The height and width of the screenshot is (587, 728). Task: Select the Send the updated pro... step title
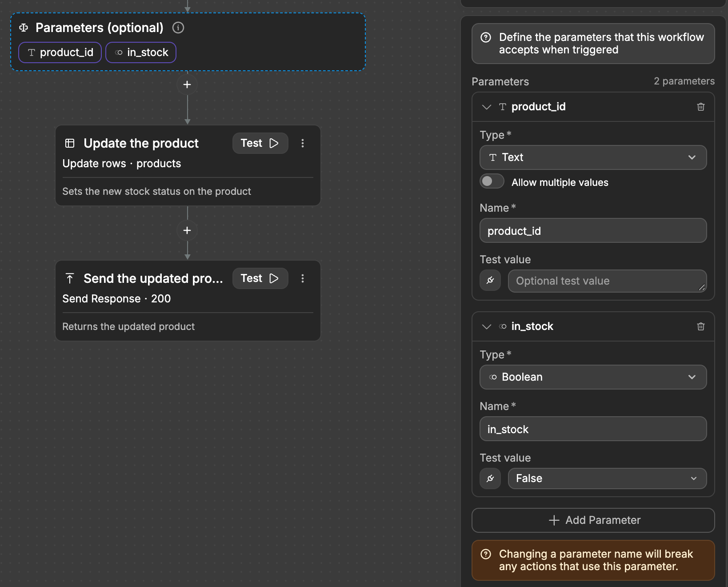coord(153,278)
